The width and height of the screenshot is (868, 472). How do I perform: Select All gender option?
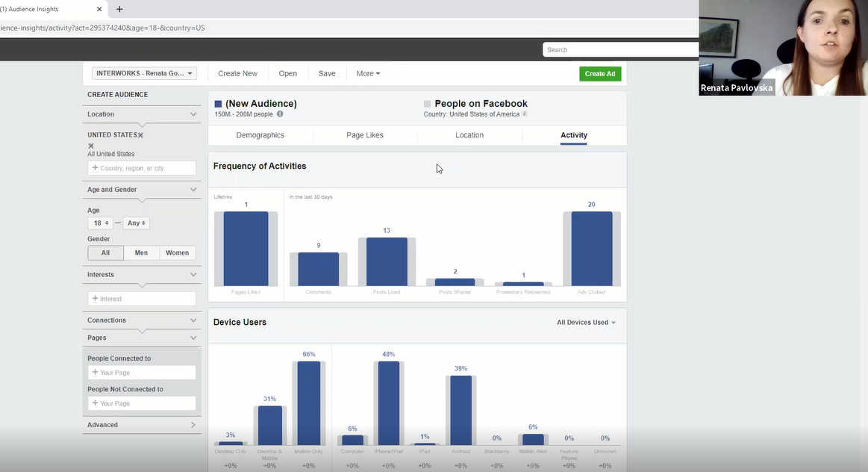coord(105,253)
